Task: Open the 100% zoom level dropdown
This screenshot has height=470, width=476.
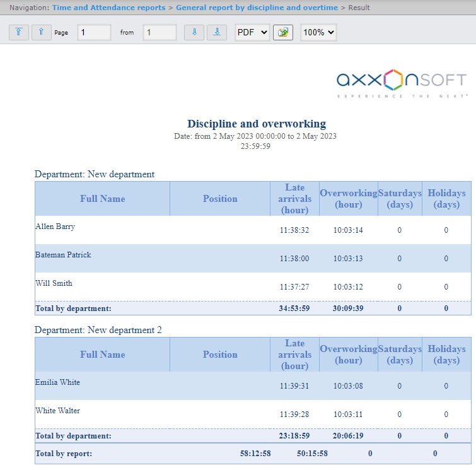Action: coord(318,33)
